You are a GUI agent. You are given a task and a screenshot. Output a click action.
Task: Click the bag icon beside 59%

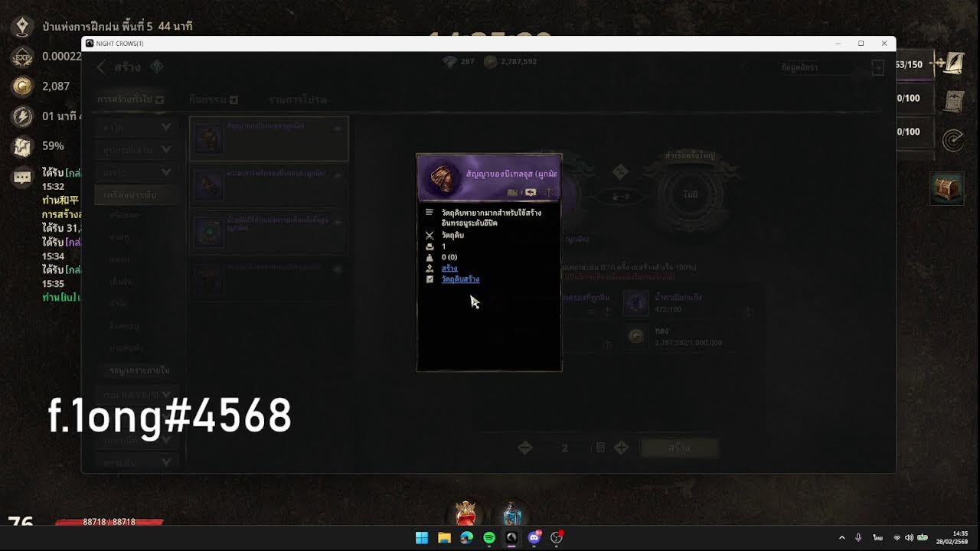(x=22, y=146)
